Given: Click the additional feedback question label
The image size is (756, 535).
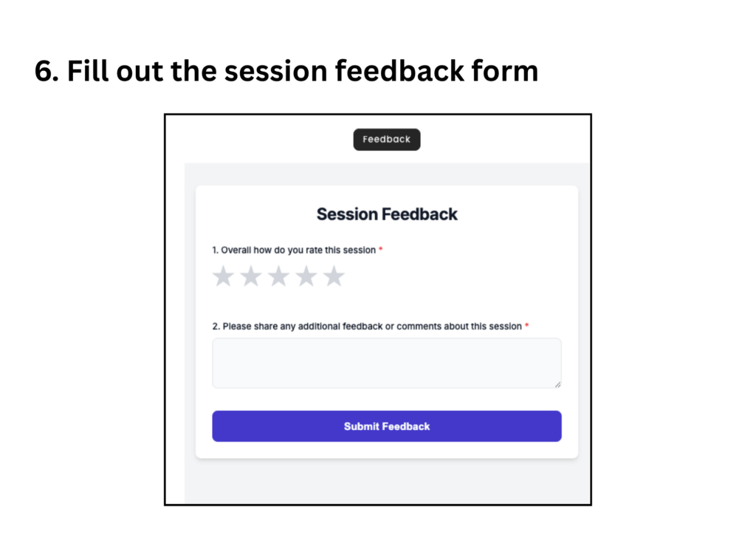Looking at the screenshot, I should [367, 326].
